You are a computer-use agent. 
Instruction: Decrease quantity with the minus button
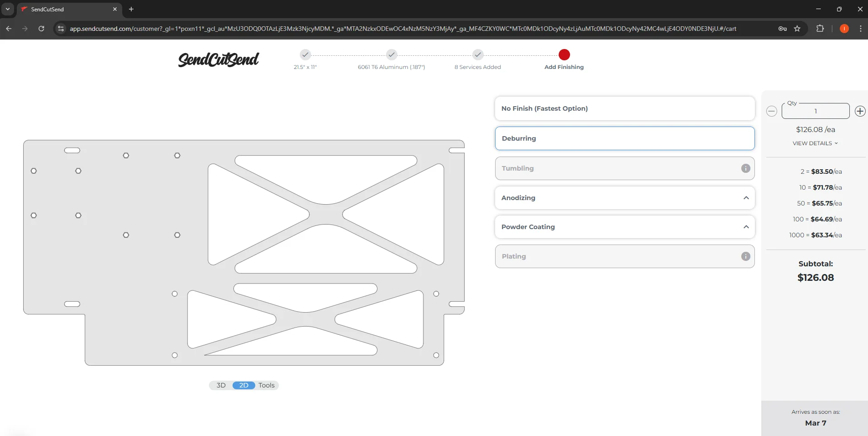pos(771,111)
